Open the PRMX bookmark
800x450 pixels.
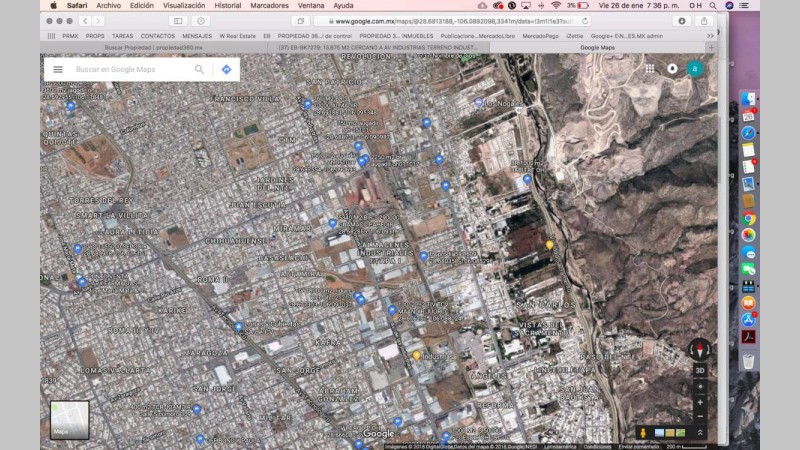[70, 36]
